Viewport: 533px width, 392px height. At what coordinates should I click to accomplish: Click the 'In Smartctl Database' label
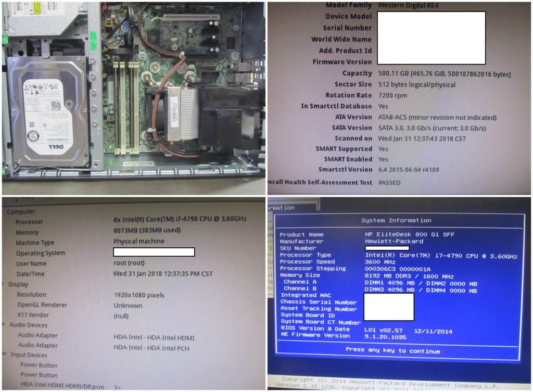point(336,106)
